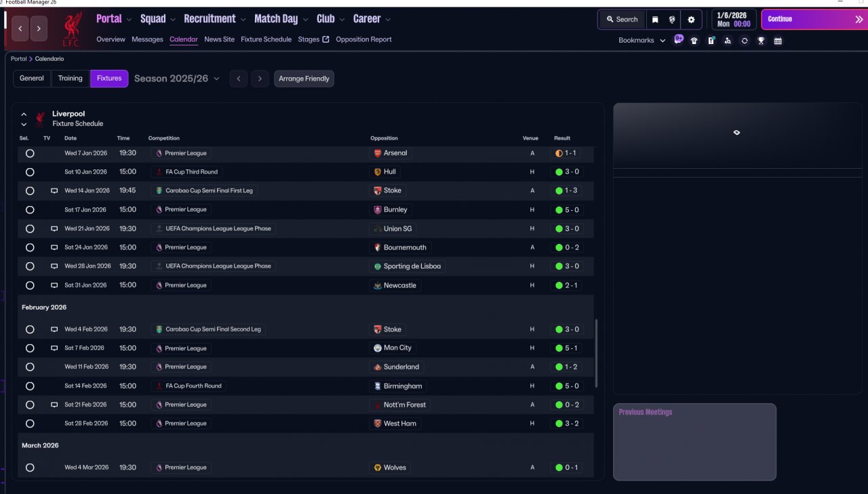Open the 9+ messages notification icon
Screen dimensions: 868x494
(678, 39)
